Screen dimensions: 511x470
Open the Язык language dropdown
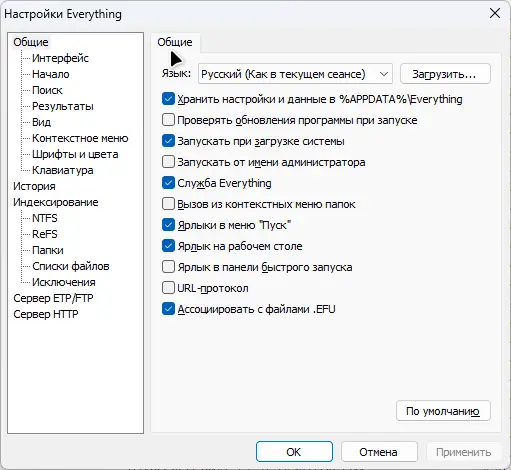point(295,74)
